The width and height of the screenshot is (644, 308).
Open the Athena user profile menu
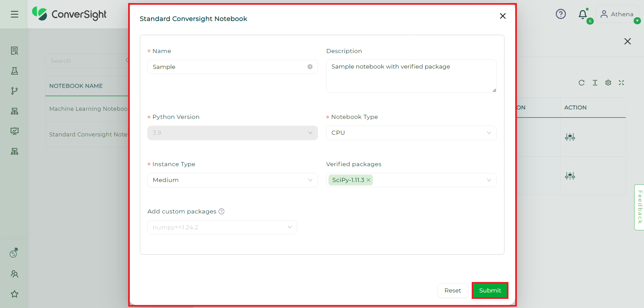[617, 14]
